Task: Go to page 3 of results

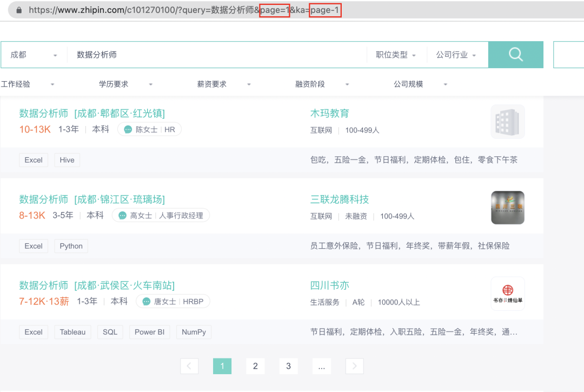Action: click(x=288, y=366)
